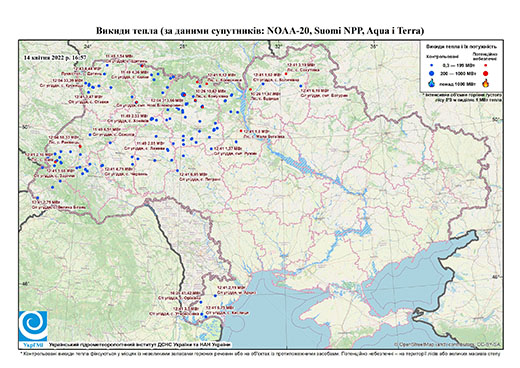Select the large red circle legend marker

tap(486, 73)
